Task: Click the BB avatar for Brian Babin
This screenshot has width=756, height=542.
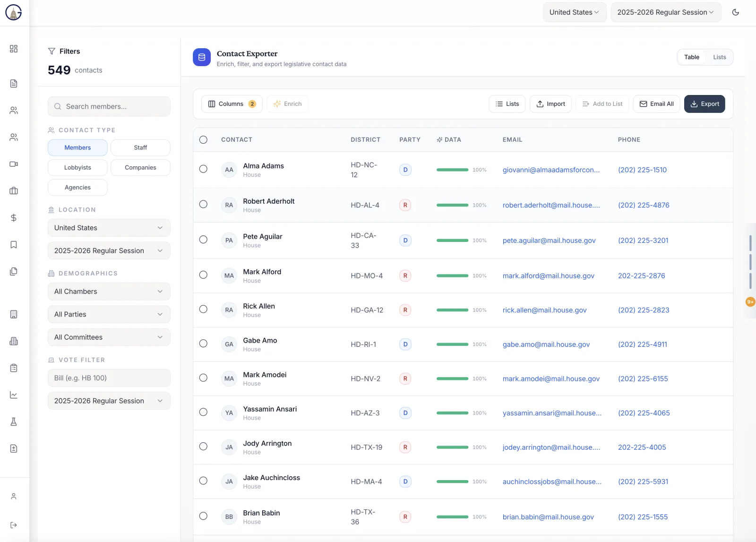Action: pyautogui.click(x=229, y=517)
